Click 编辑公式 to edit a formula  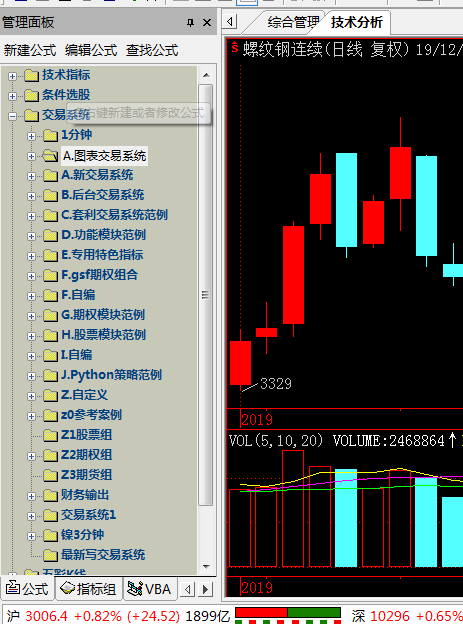(91, 51)
